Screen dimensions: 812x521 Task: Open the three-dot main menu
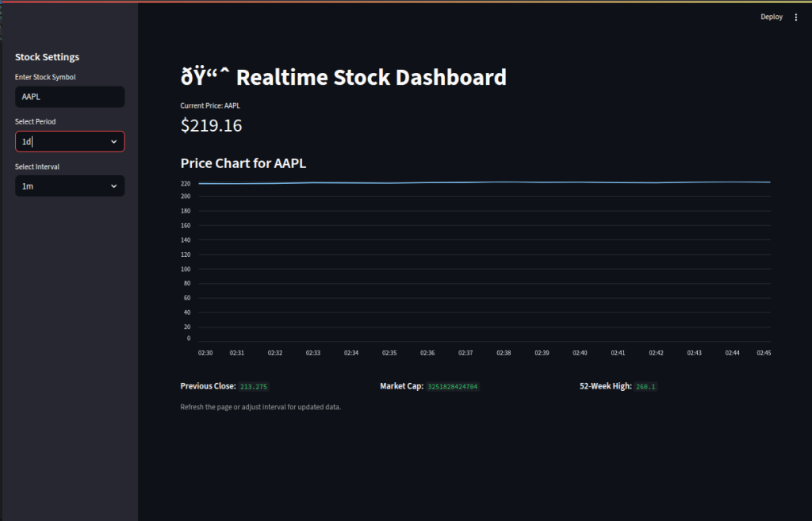tap(796, 17)
